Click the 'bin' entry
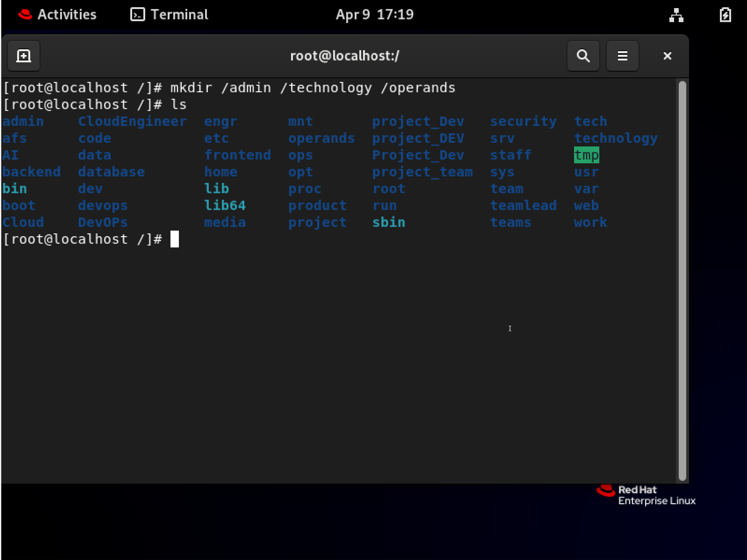 (x=15, y=189)
